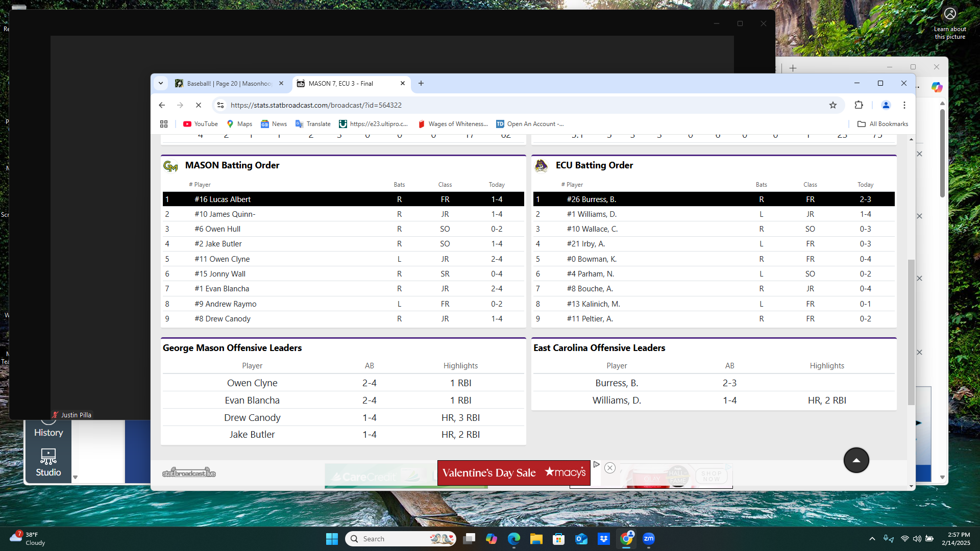Open the tab search dropdown arrow
Image resolution: width=980 pixels, height=551 pixels.
click(161, 83)
